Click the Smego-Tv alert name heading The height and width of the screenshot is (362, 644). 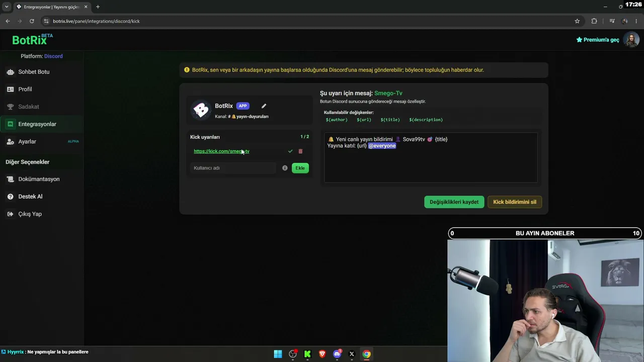(388, 93)
